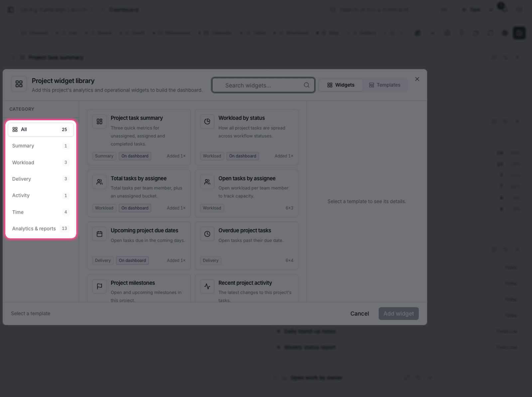Click the people icon on Total tasks by assignee
This screenshot has height=397, width=532.
click(x=99, y=182)
